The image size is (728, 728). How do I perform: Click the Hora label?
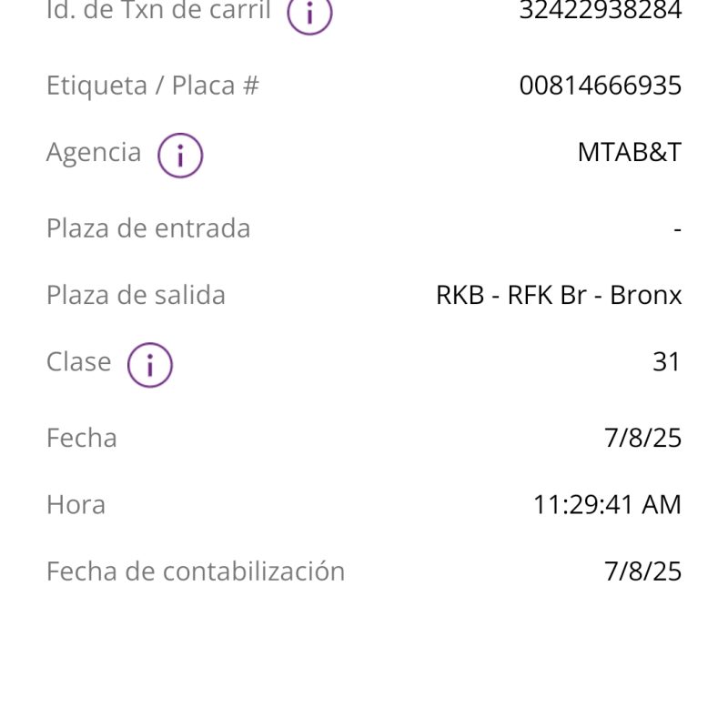tap(76, 504)
